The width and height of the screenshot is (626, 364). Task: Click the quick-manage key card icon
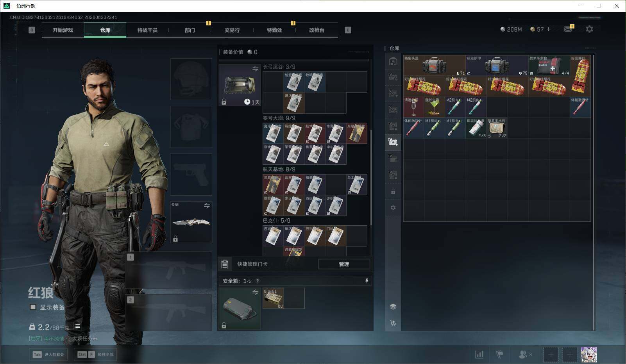click(225, 264)
